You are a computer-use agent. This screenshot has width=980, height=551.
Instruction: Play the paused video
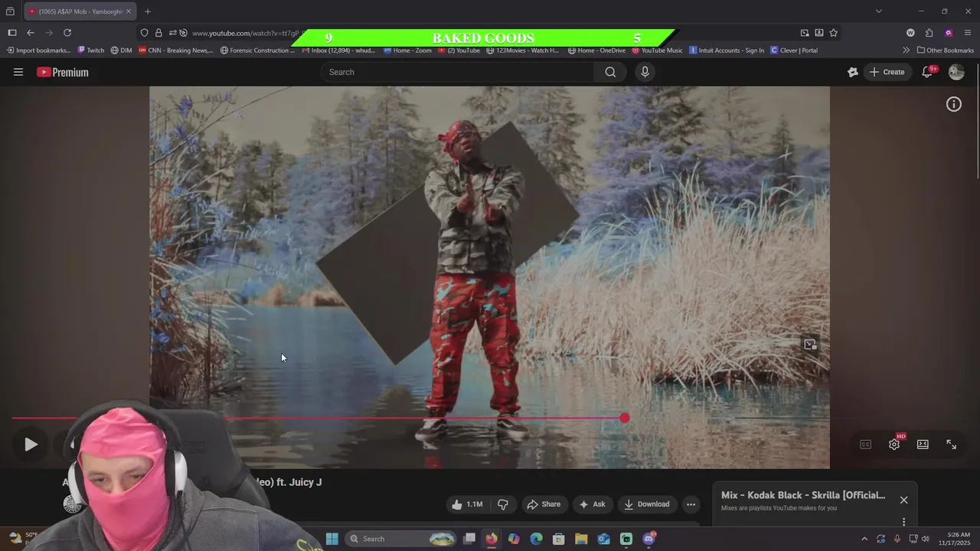pyautogui.click(x=31, y=445)
